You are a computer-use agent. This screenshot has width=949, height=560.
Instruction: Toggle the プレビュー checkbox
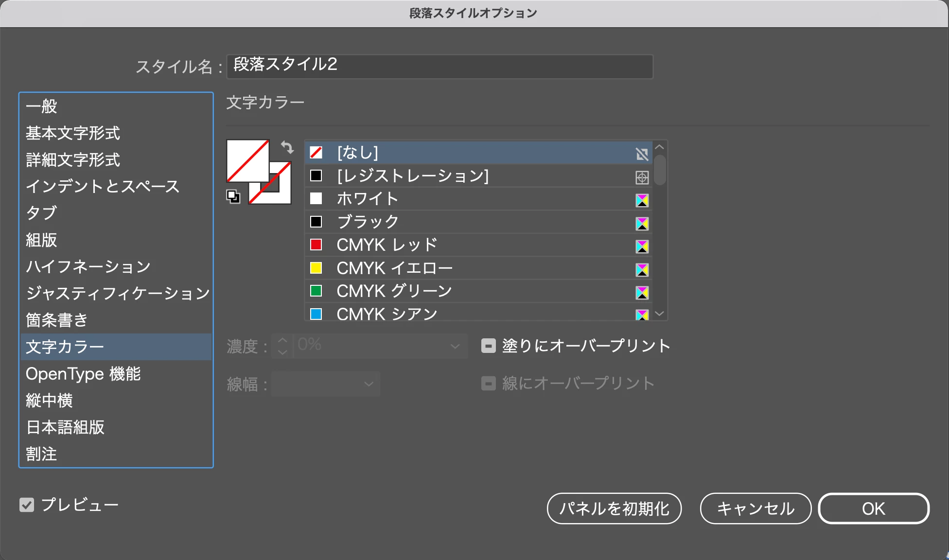[27, 505]
